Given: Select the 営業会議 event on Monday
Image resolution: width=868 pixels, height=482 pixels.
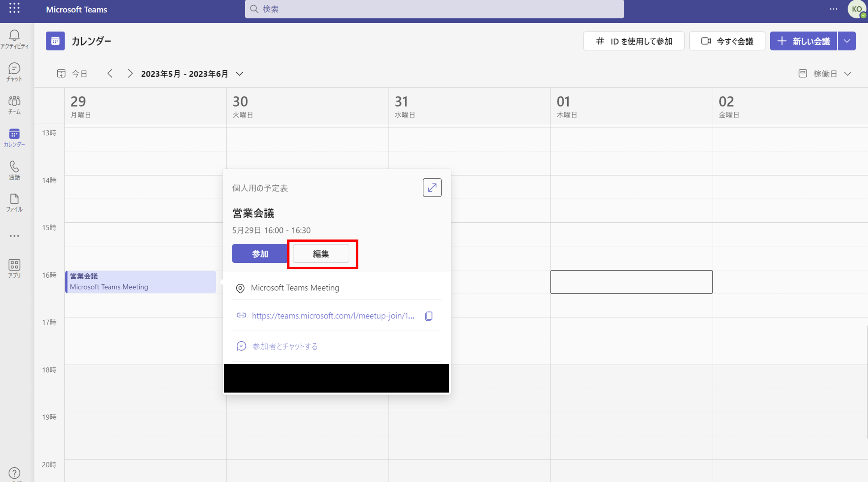Looking at the screenshot, I should click(141, 281).
